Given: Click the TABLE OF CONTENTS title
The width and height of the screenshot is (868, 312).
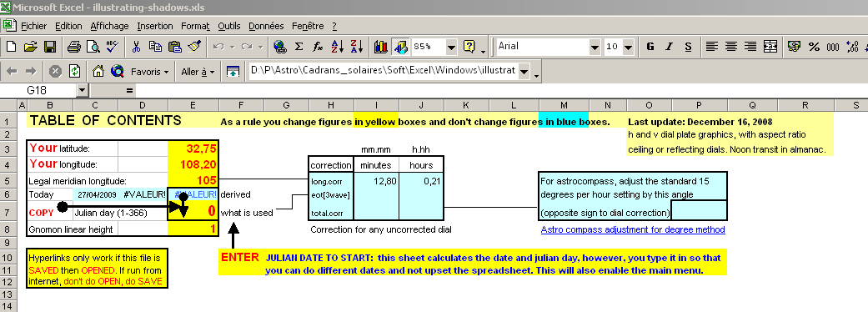Looking at the screenshot, I should [105, 120].
